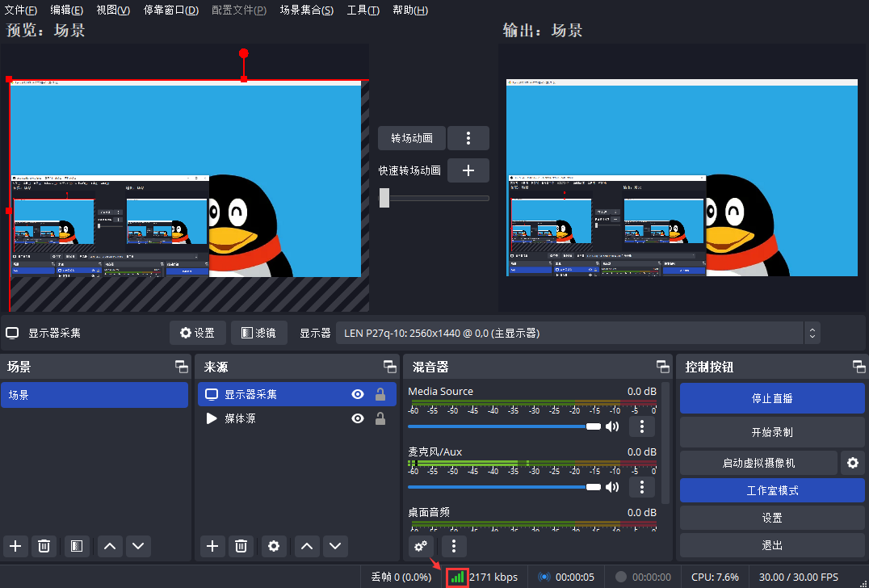Click the preview rotation handle
Viewport: 869px width, 588px height.
243,53
